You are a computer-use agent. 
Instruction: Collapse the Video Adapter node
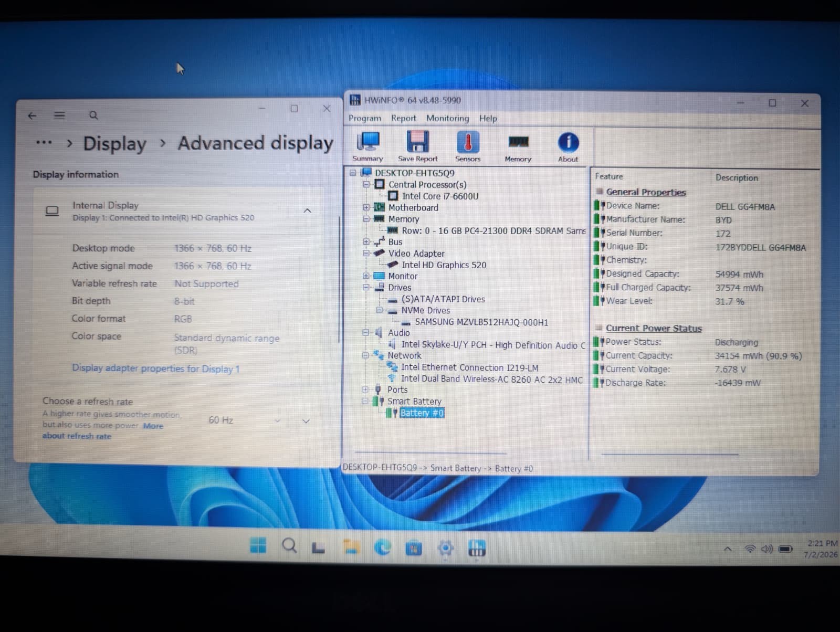click(x=366, y=253)
